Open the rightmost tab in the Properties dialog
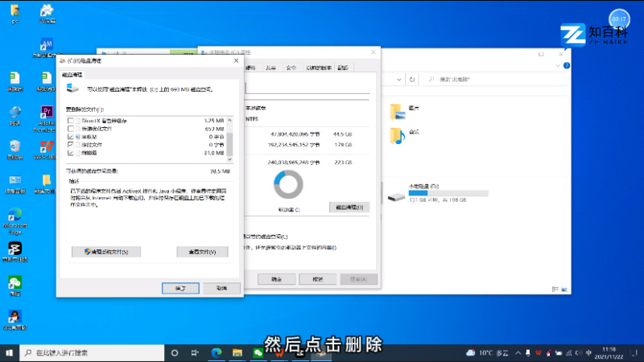 pos(343,68)
